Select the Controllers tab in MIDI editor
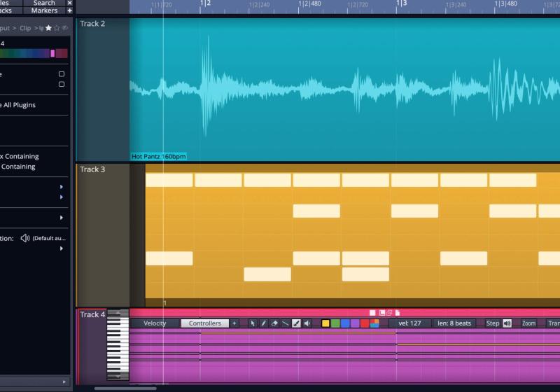 click(x=205, y=323)
